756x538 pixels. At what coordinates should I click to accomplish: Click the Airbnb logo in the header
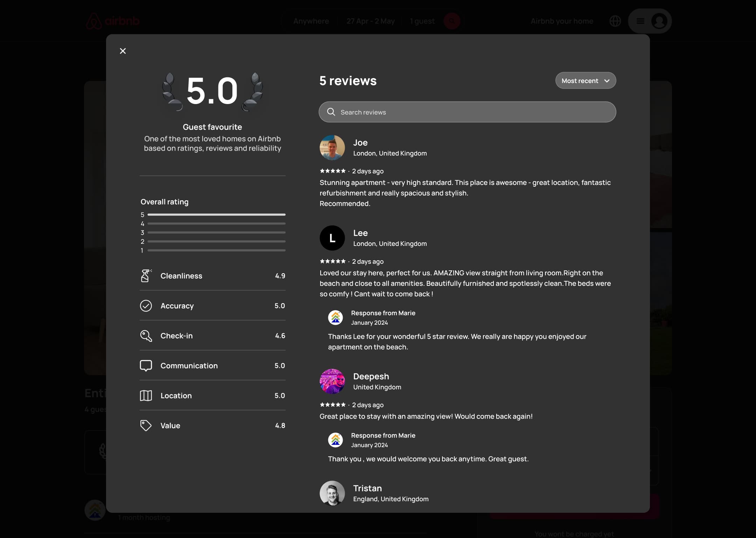(113, 21)
